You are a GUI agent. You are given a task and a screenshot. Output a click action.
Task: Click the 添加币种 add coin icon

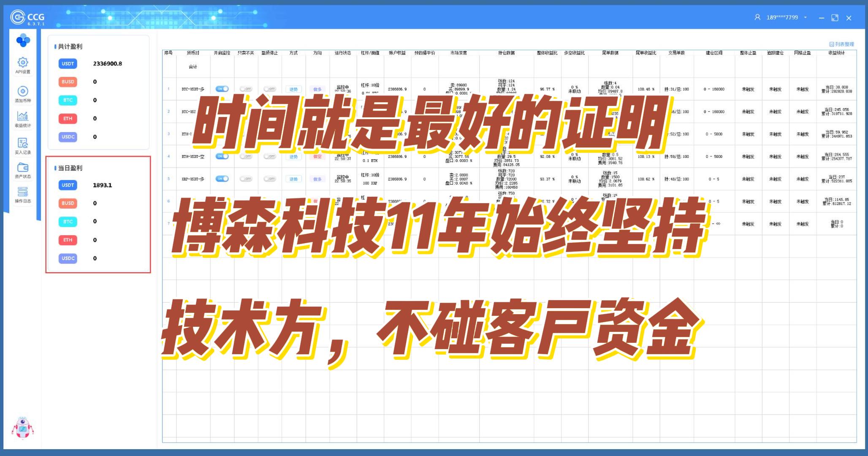[23, 92]
